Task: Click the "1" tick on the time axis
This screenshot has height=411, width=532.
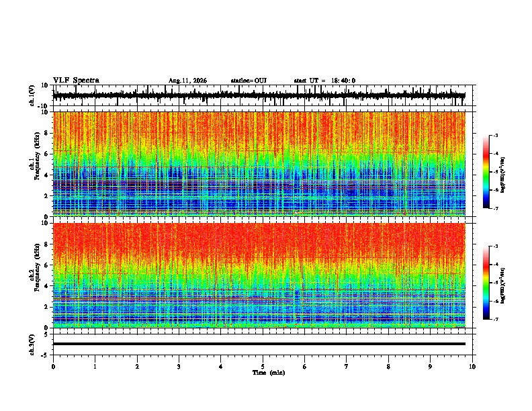Action: 95,367
